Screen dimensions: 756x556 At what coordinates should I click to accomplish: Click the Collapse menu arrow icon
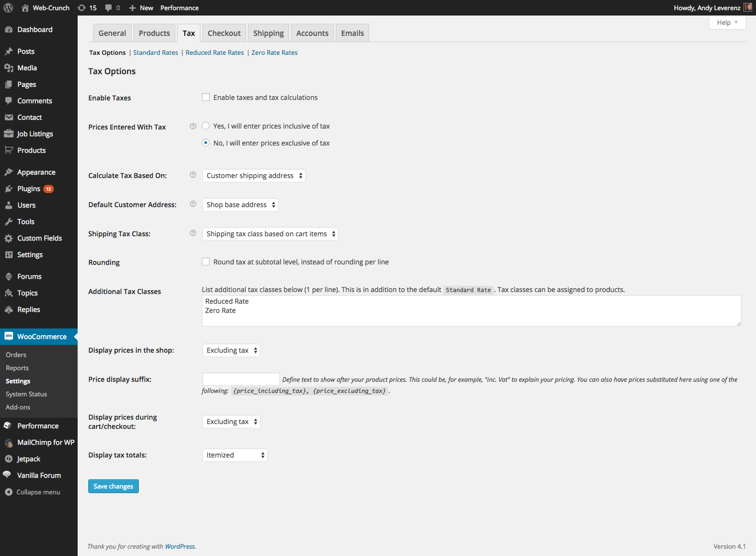point(9,492)
